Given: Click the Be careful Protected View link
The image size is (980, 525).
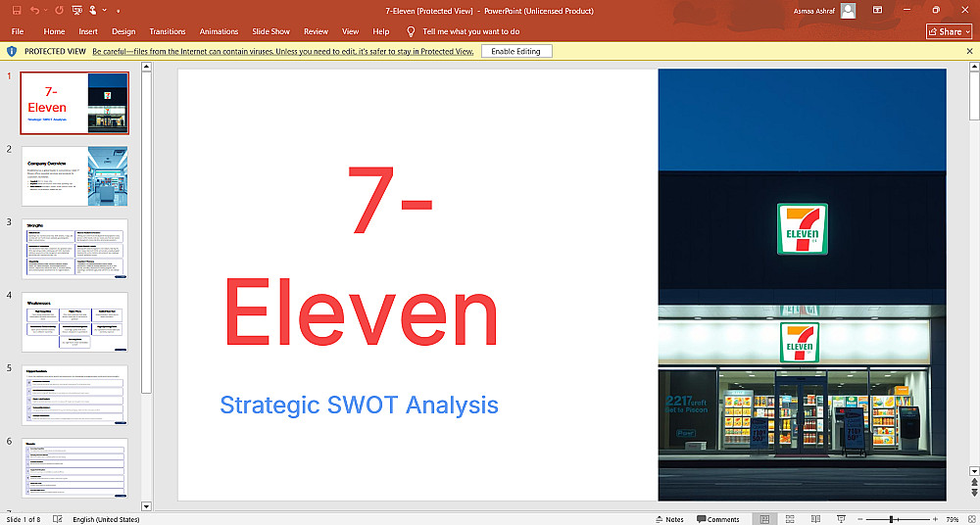Looking at the screenshot, I should coord(282,51).
